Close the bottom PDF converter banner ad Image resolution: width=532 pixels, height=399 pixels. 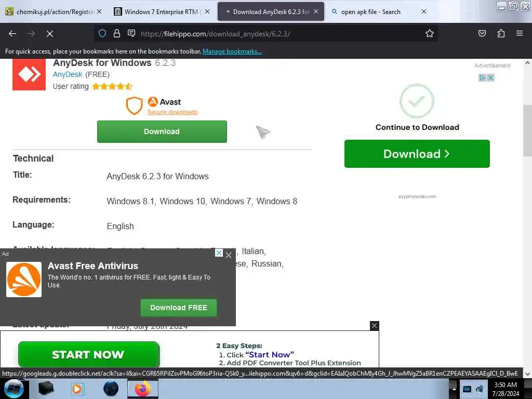coord(374,326)
